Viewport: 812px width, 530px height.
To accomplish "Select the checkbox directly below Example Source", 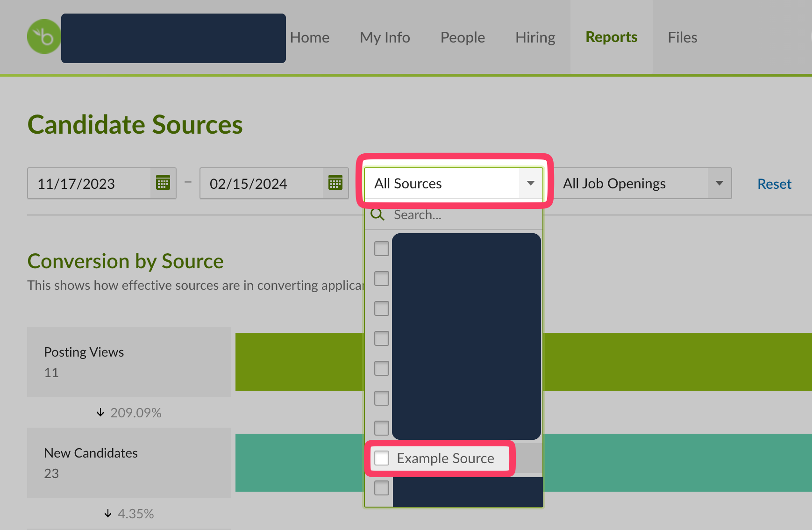I will [382, 488].
